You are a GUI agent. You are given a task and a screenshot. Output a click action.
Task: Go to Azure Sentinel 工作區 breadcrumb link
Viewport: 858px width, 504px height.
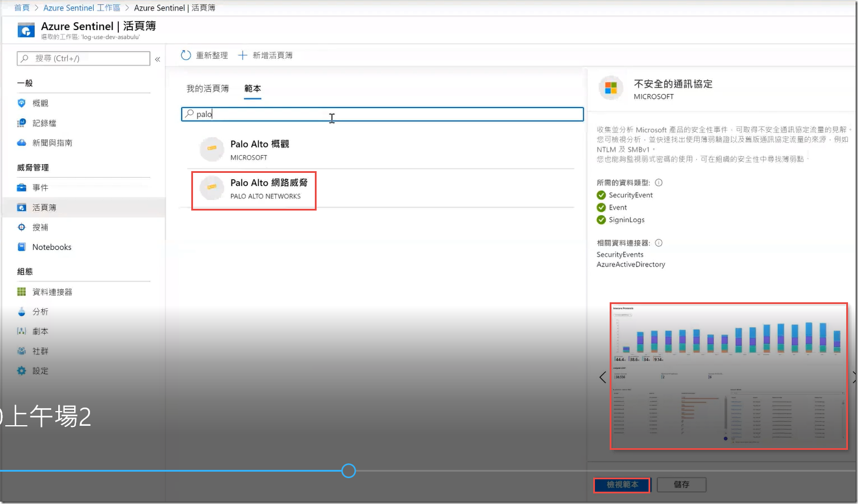pos(82,8)
